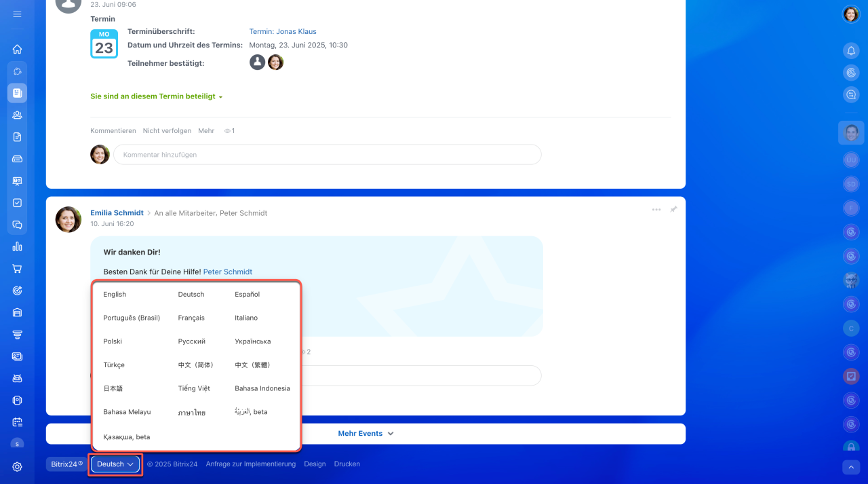Open the target goal icon in left sidebar
The image size is (868, 484).
click(x=17, y=291)
